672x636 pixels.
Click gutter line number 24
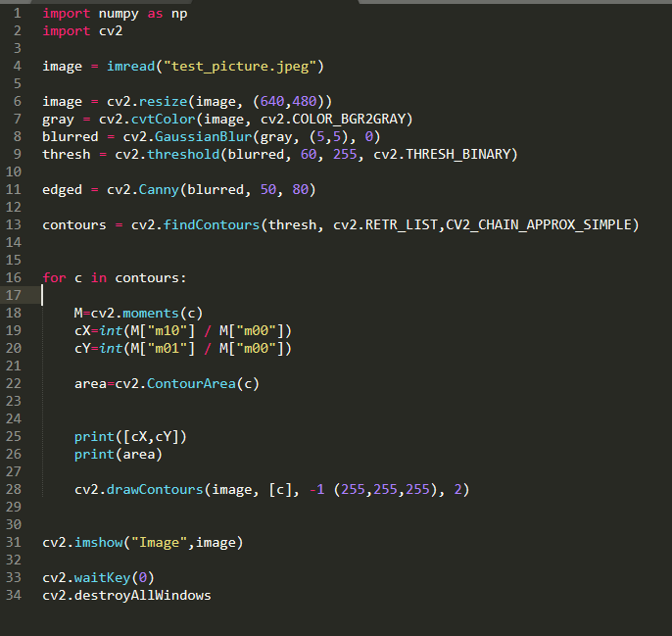coord(14,419)
